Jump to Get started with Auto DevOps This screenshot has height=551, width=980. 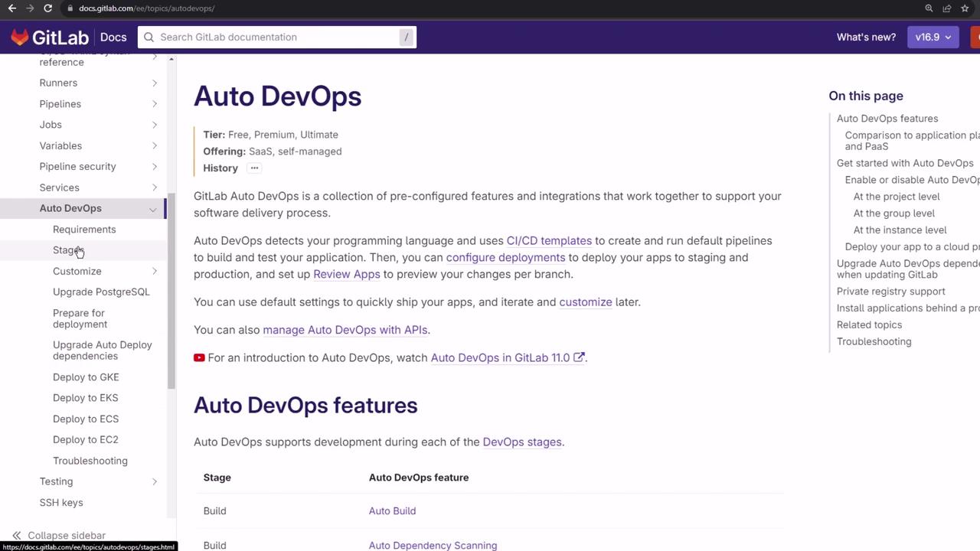[905, 163]
